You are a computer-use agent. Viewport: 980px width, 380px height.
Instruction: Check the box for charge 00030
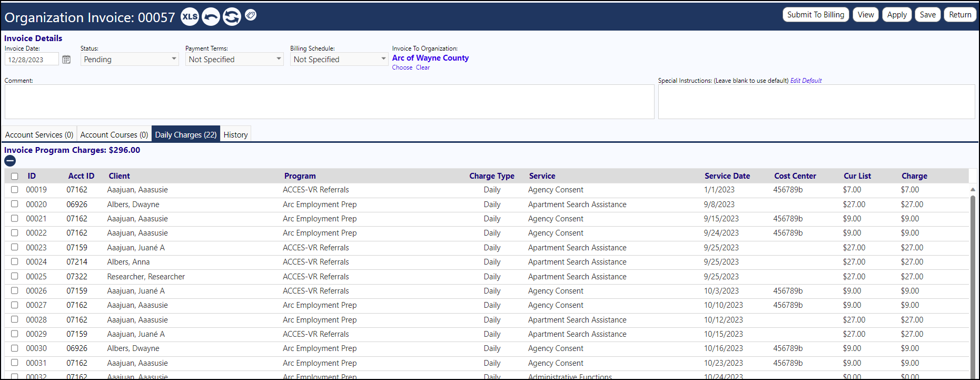pyautogui.click(x=15, y=348)
